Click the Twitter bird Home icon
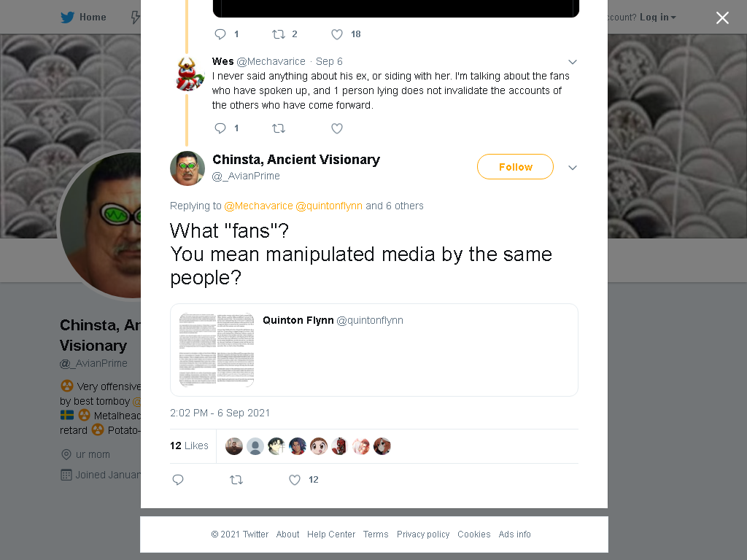The image size is (747, 560). click(67, 17)
